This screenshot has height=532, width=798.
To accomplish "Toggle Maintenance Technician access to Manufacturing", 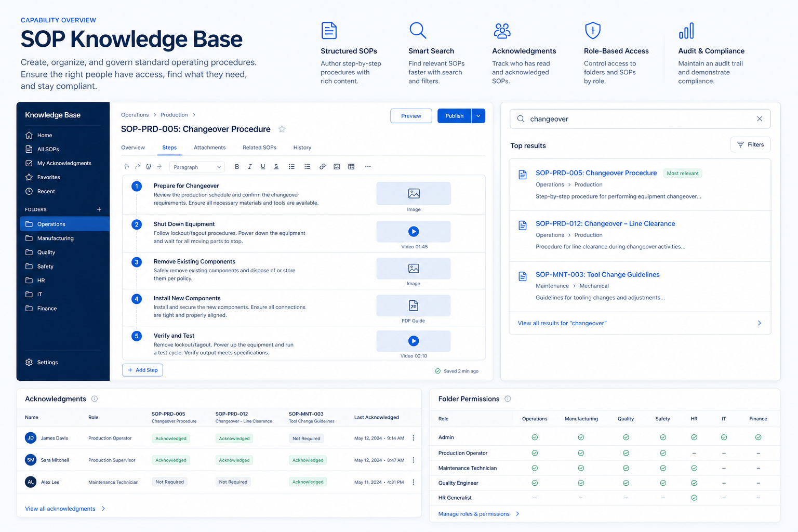I will tap(581, 468).
